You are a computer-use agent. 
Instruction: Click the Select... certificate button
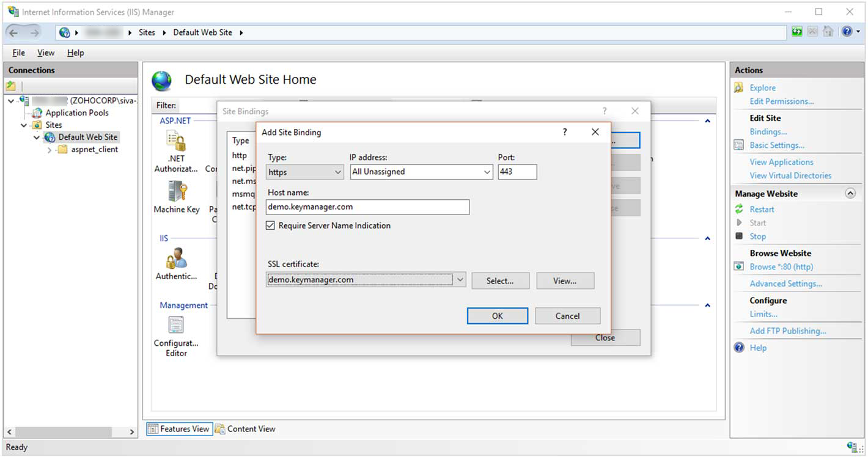point(500,281)
